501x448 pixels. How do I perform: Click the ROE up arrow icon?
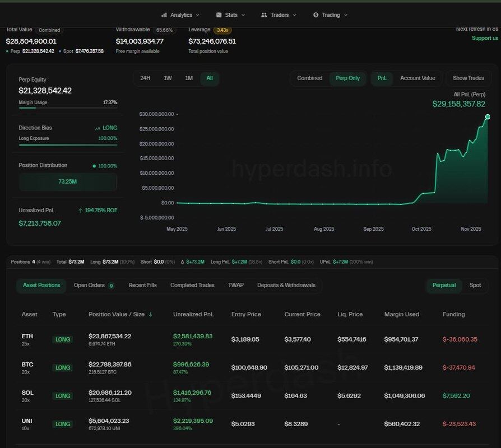pos(81,211)
